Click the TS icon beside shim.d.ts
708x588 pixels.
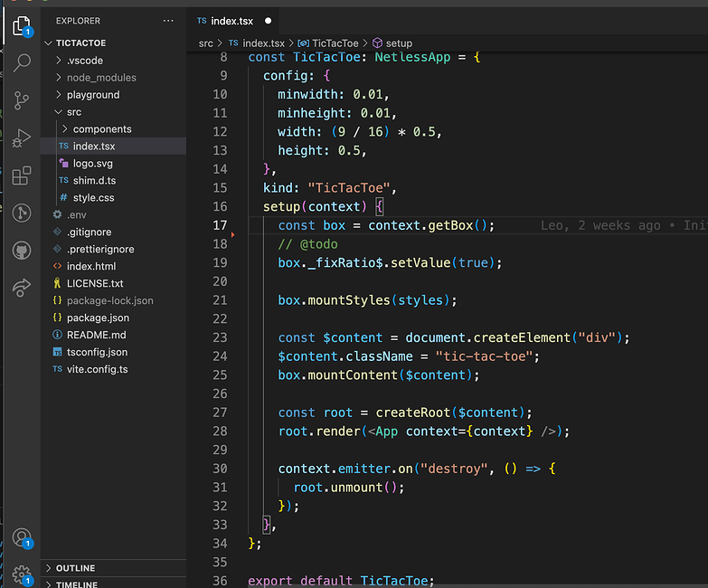tap(63, 180)
